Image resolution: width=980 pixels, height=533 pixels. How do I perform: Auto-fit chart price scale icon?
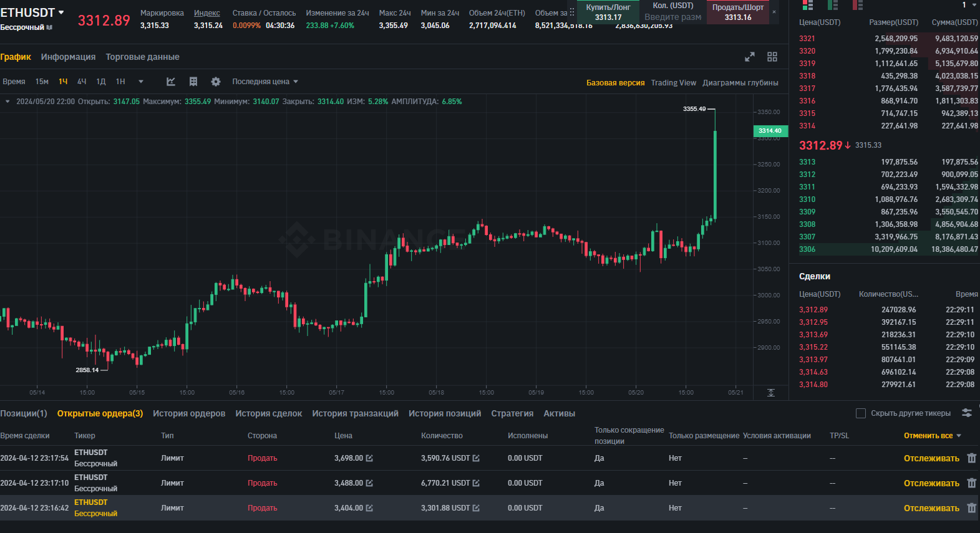point(771,393)
